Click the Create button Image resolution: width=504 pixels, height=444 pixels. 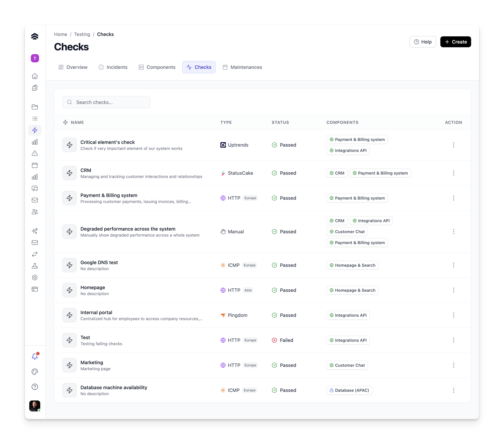[x=455, y=42]
